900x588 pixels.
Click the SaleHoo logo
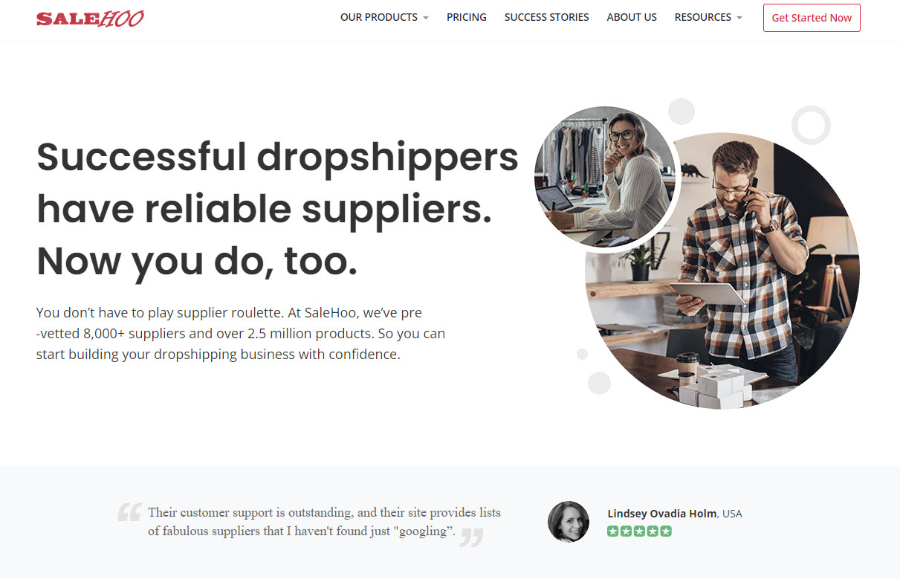click(x=90, y=18)
